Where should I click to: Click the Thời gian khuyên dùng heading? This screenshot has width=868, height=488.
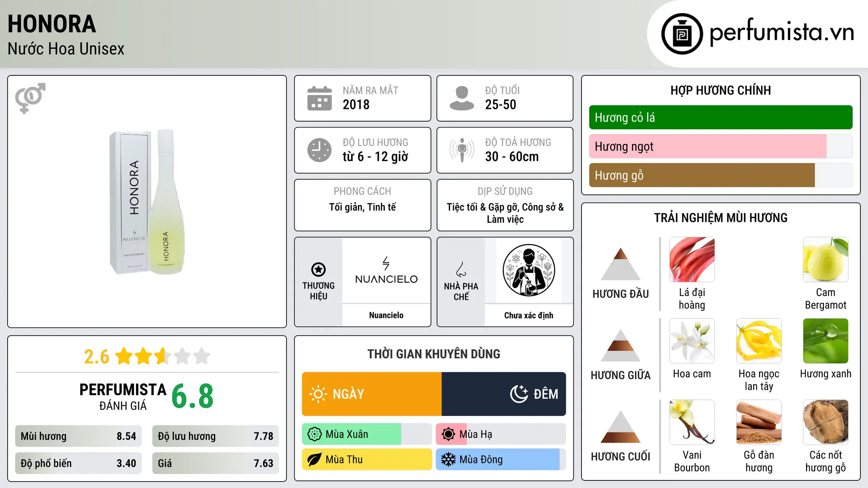click(434, 354)
